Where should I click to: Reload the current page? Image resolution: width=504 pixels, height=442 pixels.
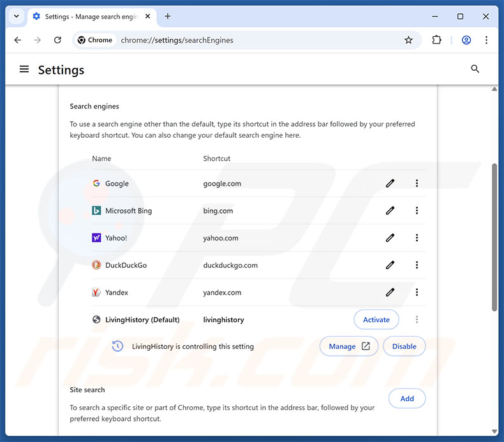(57, 40)
